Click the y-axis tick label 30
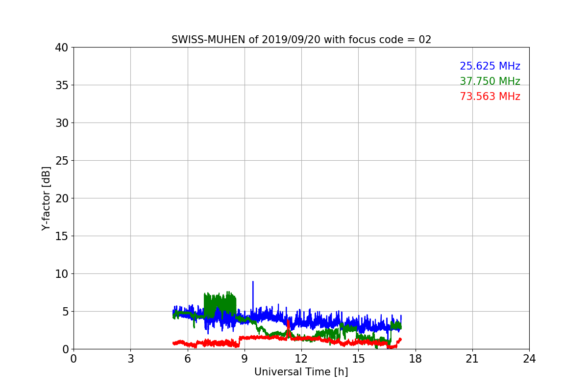The height and width of the screenshot is (392, 588). pyautogui.click(x=62, y=123)
